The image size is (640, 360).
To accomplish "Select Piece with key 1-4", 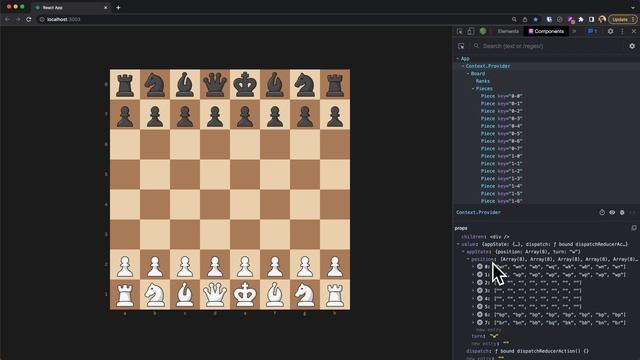I will click(x=502, y=186).
